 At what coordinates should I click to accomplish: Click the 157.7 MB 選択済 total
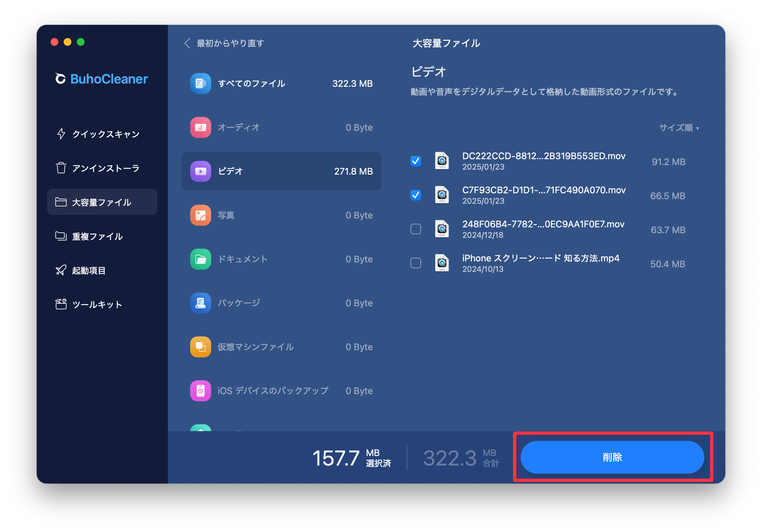352,458
